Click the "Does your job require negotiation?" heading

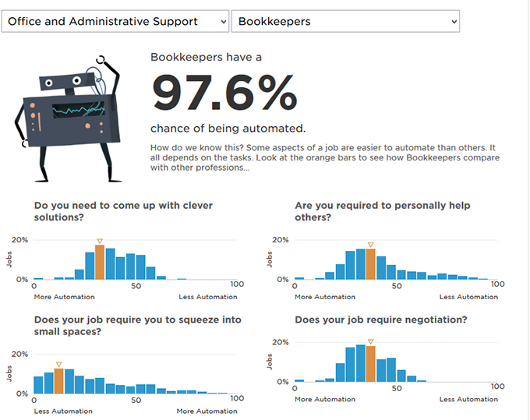click(x=381, y=319)
